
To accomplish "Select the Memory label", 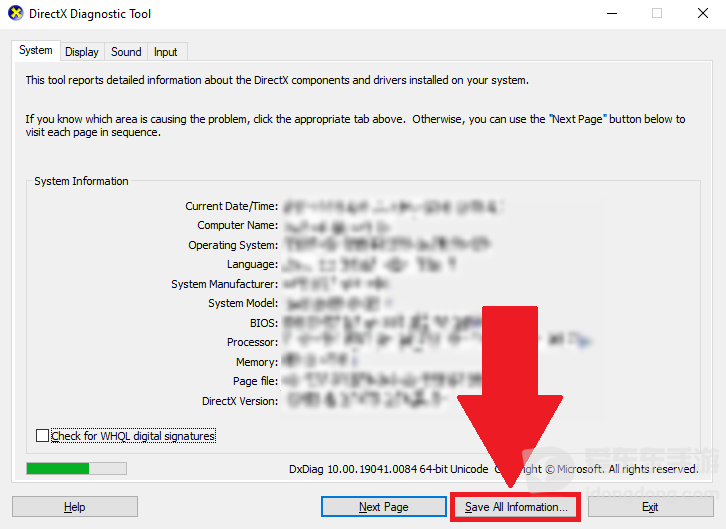I will coord(257,362).
